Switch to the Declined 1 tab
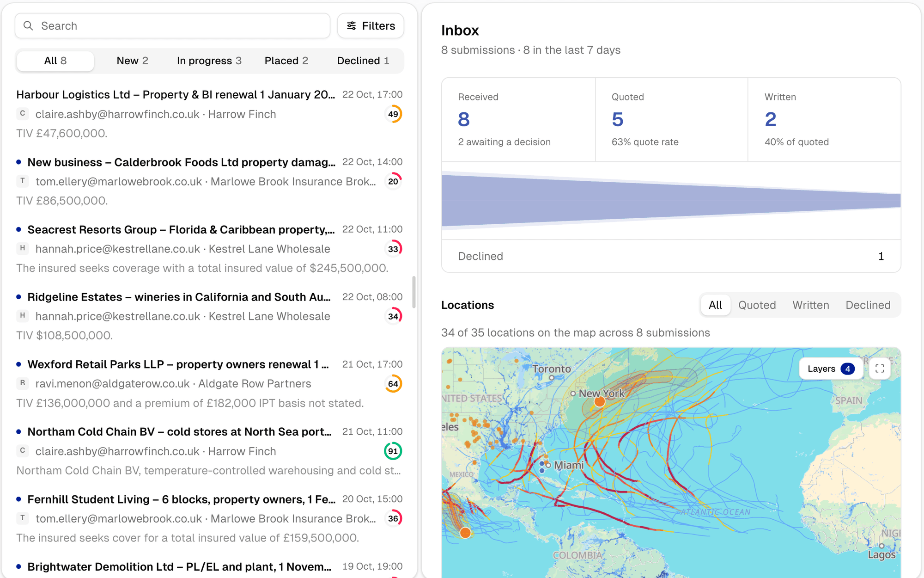 pyautogui.click(x=363, y=61)
